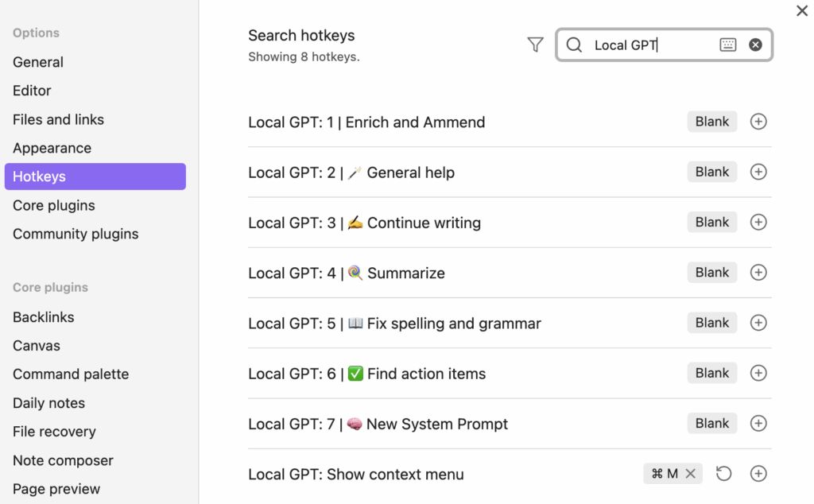Screen dimensions: 814x504
Task: Click 'Showing 8 hotkeys.' text
Action: [304, 57]
